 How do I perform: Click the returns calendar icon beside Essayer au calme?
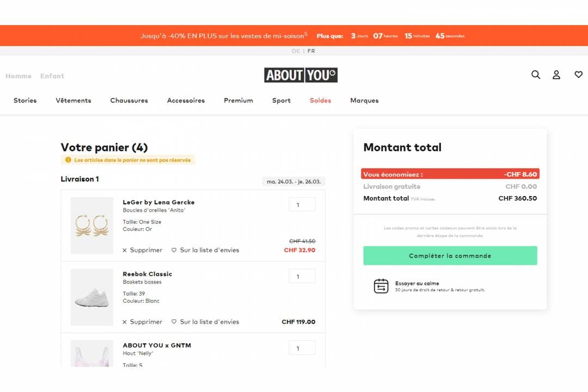point(381,285)
